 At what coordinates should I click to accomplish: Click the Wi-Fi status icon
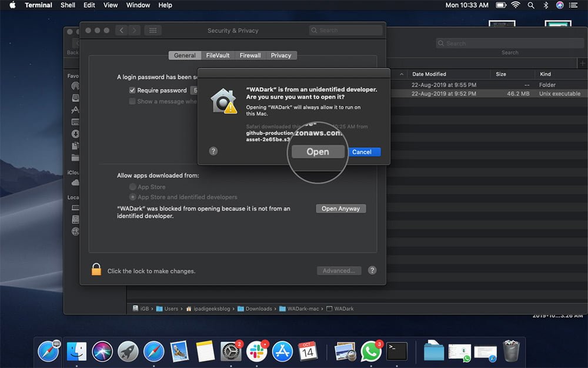click(x=516, y=5)
